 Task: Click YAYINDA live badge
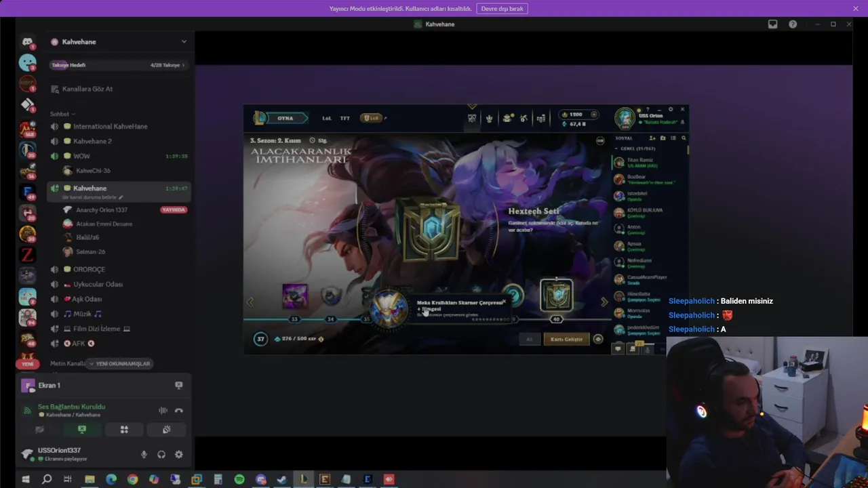tap(174, 209)
